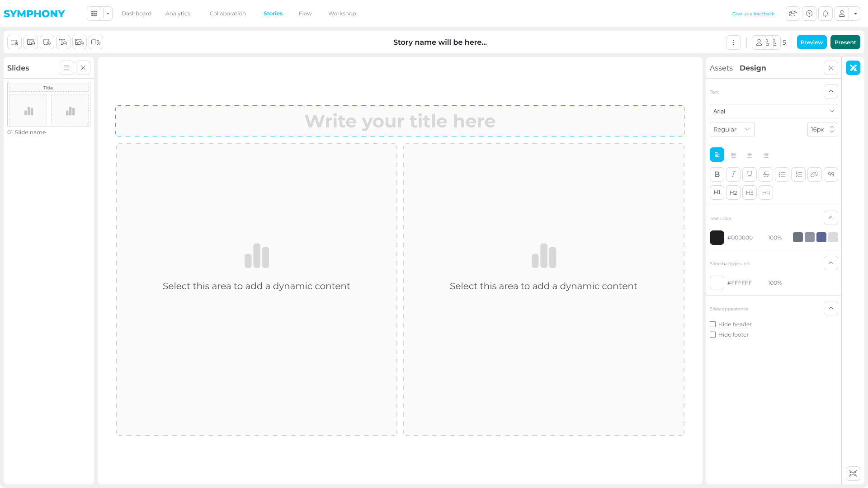The height and width of the screenshot is (488, 868).
Task: Open the Slides panel menu
Action: point(66,68)
